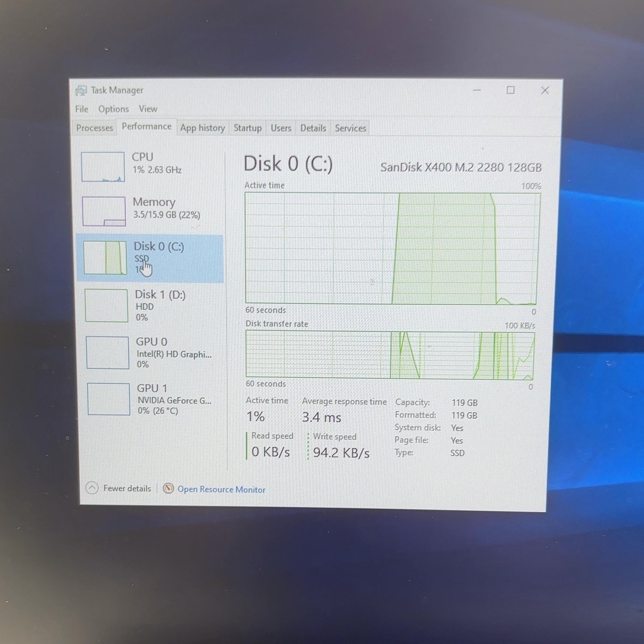The height and width of the screenshot is (644, 644).
Task: Click the Disk transfer rate graph
Action: 390,355
